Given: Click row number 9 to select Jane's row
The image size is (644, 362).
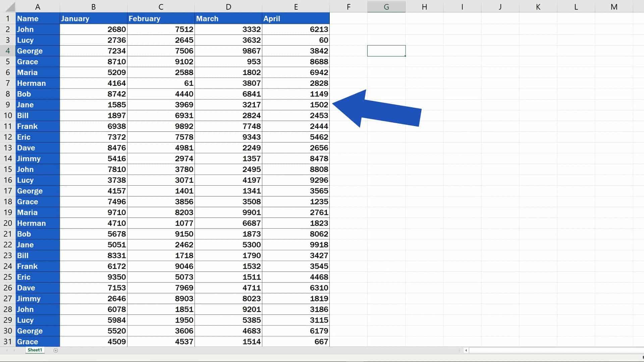Looking at the screenshot, I should coord(8,105).
